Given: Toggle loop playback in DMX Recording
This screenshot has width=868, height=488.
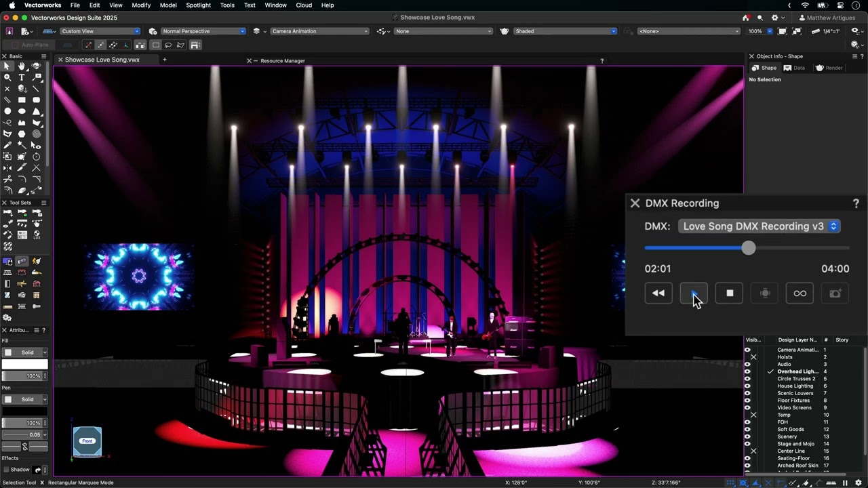Looking at the screenshot, I should tap(800, 293).
